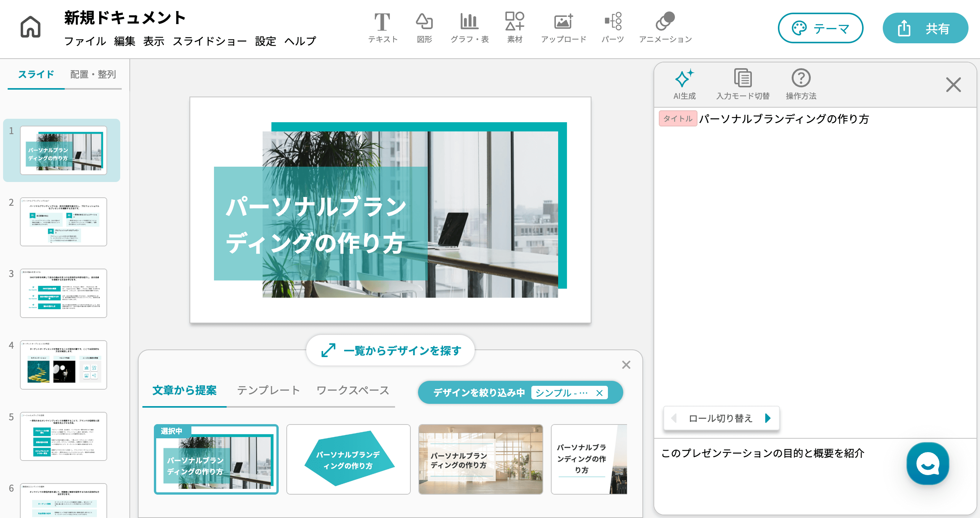Select slide 4 thumbnail
Viewport: 980px width, 518px height.
point(64,365)
